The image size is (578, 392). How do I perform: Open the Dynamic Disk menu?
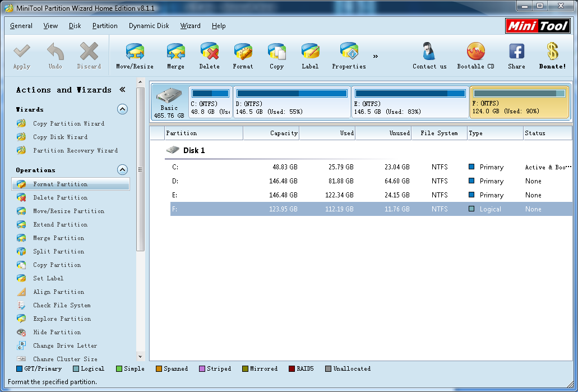coord(149,26)
